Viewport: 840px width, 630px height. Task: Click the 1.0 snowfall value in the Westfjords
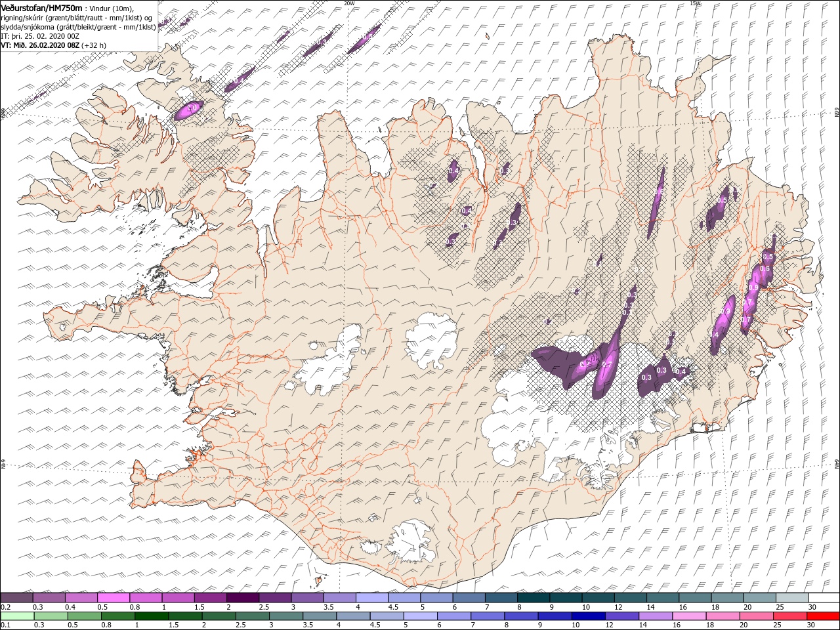(x=192, y=108)
